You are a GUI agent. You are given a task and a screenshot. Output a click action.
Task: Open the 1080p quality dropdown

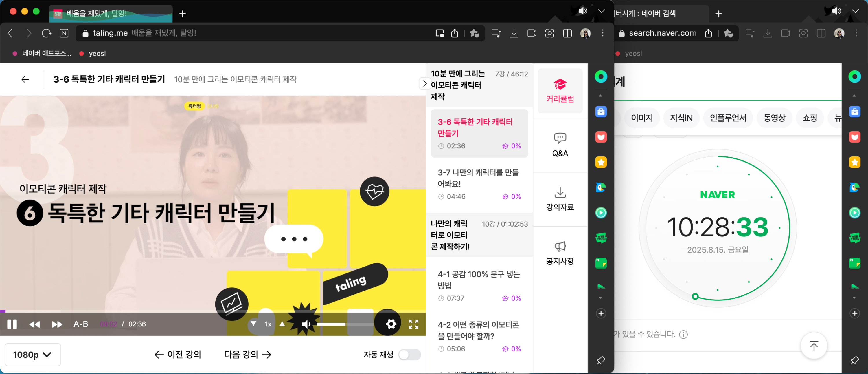click(x=32, y=354)
